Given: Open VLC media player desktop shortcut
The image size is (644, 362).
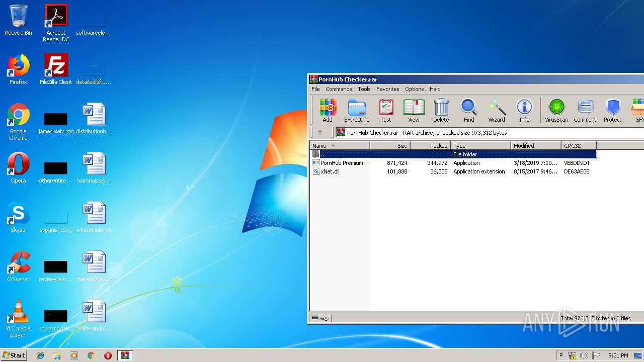Looking at the screenshot, I should (x=18, y=319).
